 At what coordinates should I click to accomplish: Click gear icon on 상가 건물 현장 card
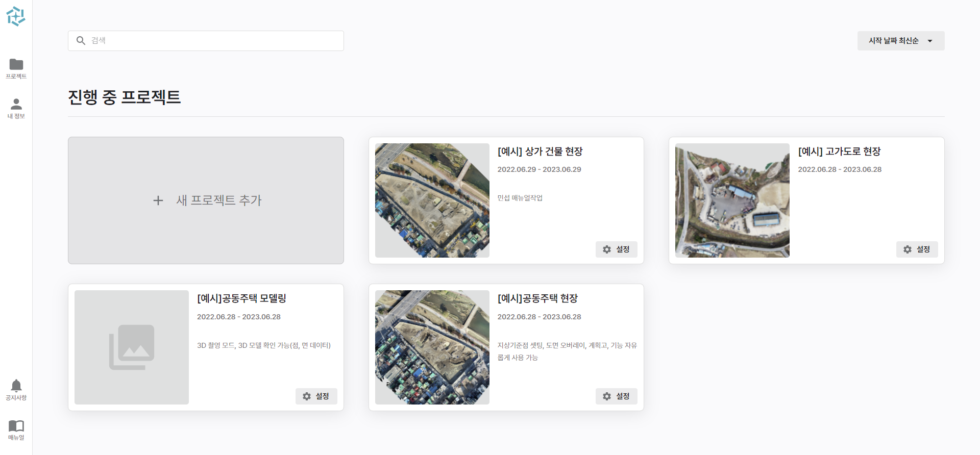607,249
